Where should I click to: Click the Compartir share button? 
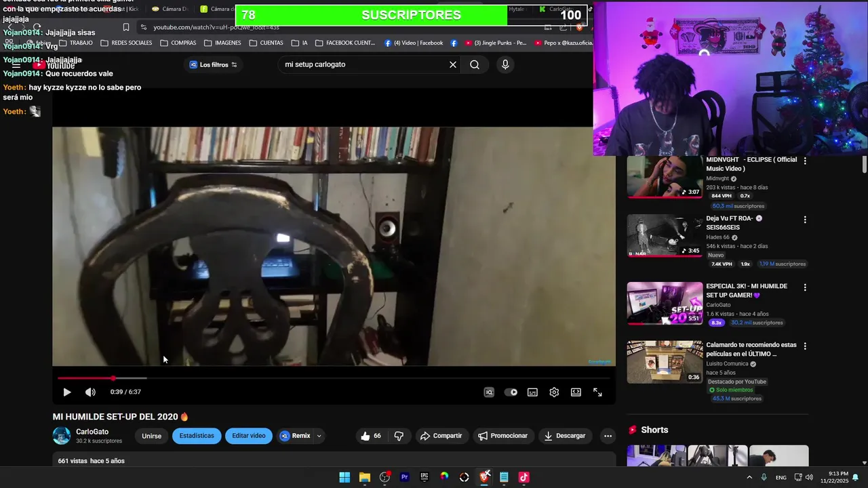pyautogui.click(x=441, y=436)
